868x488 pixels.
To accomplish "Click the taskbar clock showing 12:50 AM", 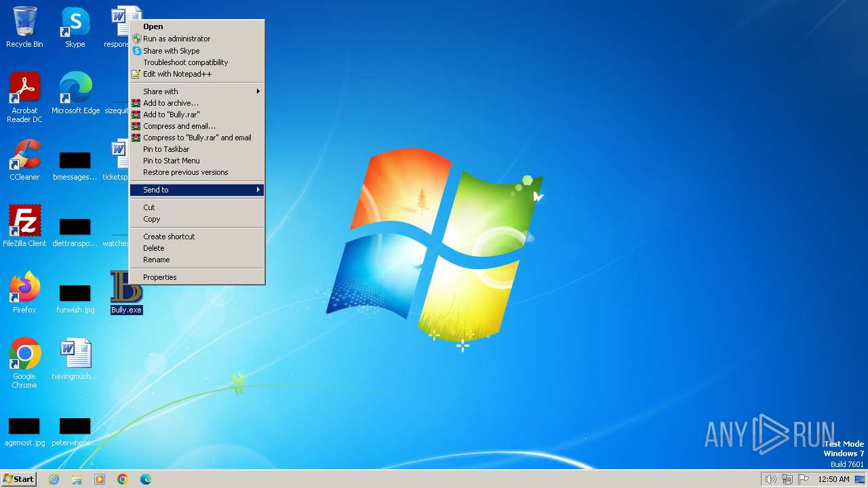I will [833, 479].
